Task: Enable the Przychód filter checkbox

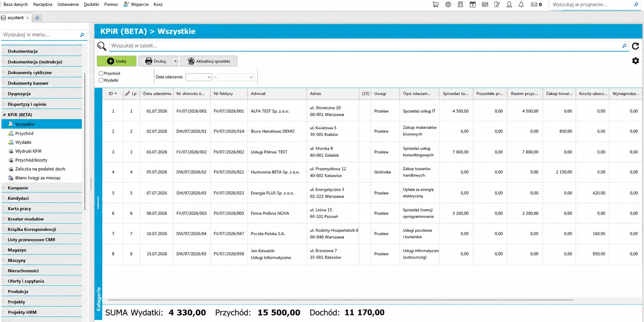Action: (101, 73)
